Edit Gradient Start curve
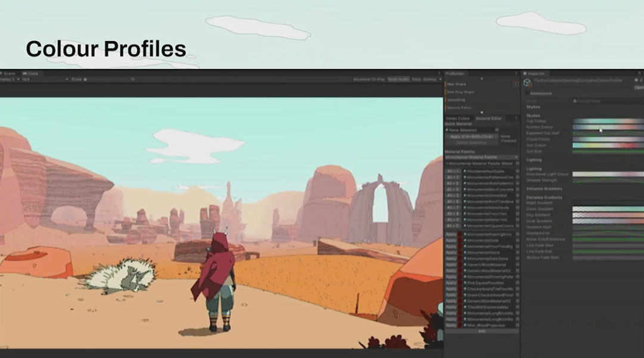This screenshot has width=644, height=358. [608, 227]
